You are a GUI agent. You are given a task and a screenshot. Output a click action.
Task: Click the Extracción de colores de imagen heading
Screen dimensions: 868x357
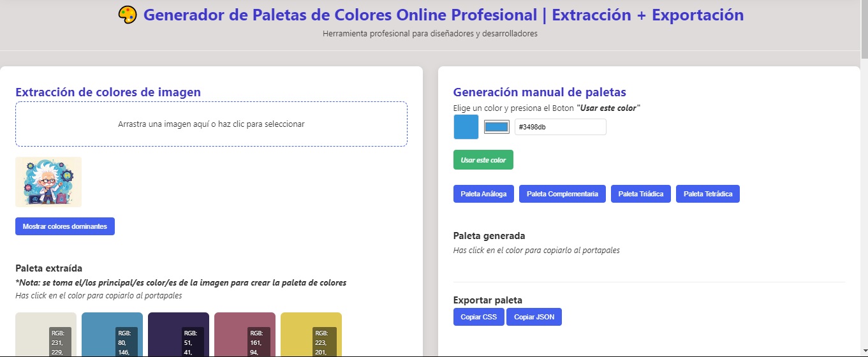[108, 92]
